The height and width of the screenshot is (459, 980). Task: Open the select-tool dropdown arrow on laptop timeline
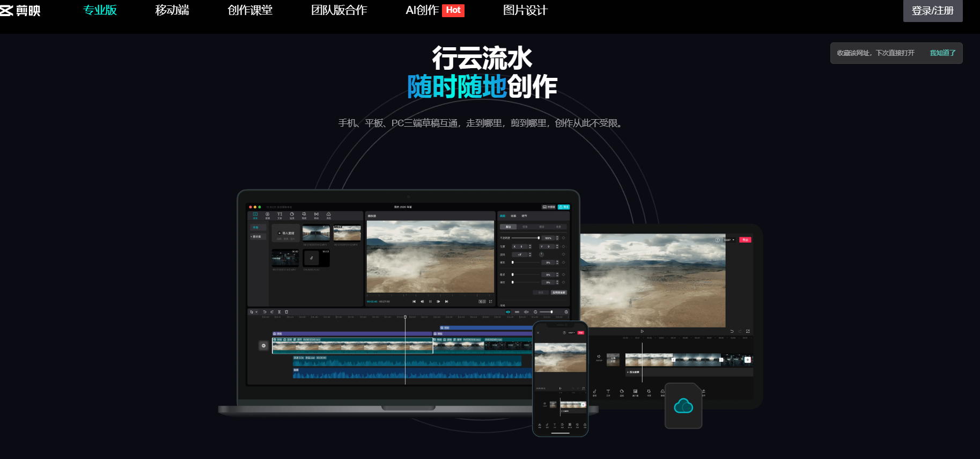[256, 312]
